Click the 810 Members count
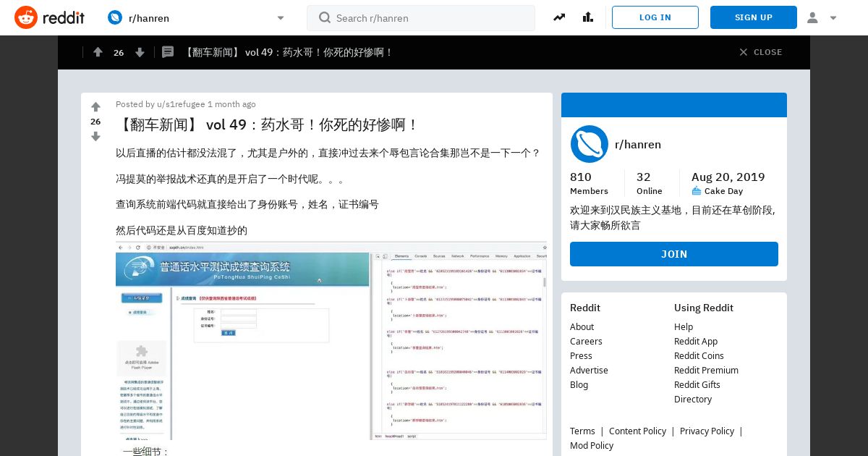The width and height of the screenshot is (868, 456). [x=589, y=183]
